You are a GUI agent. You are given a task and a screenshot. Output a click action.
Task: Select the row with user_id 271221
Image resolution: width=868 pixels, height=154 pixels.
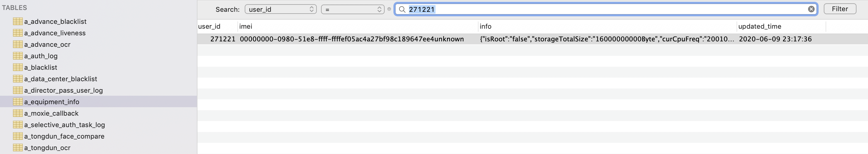[x=532, y=39]
